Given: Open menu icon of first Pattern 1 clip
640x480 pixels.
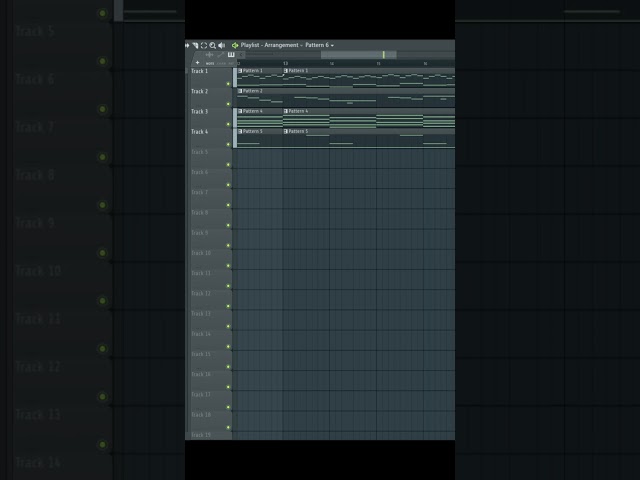Looking at the screenshot, I should tap(240, 71).
